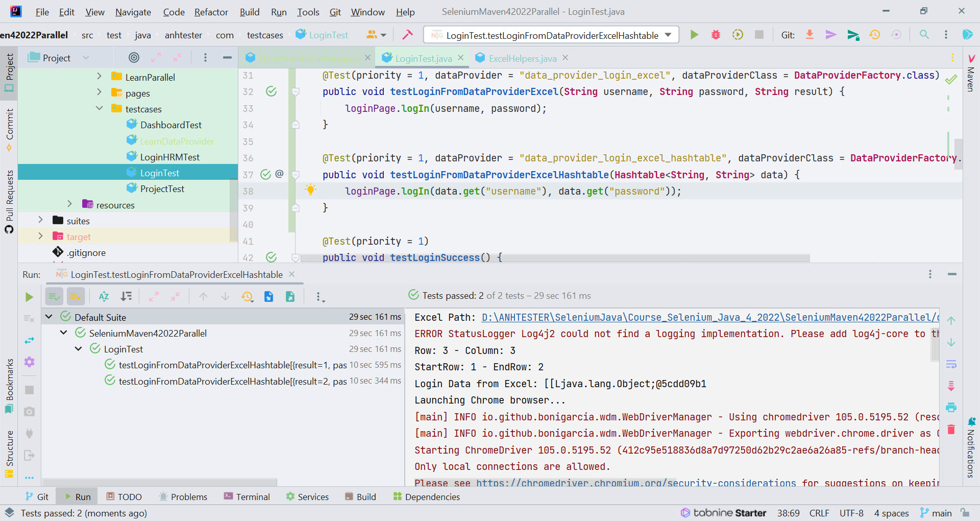The image size is (980, 521).
Task: Hide the Project tool window
Action: pos(227,58)
